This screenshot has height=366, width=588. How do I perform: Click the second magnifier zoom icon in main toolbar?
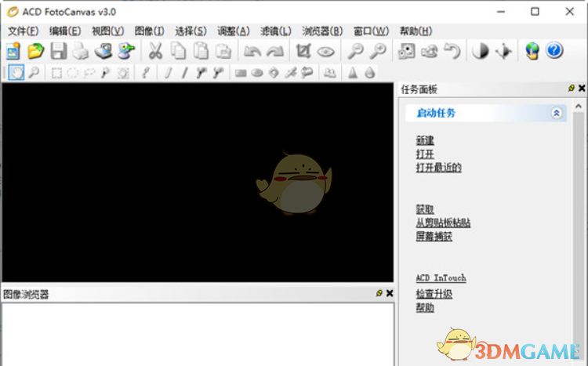378,51
